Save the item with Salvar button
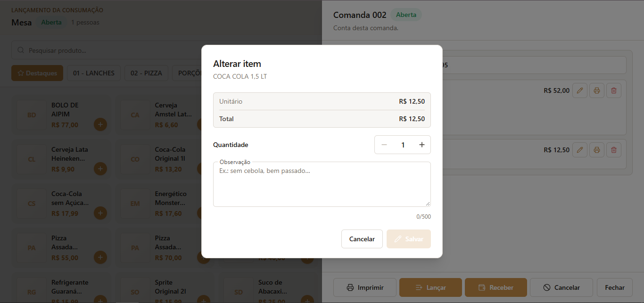 click(409, 239)
